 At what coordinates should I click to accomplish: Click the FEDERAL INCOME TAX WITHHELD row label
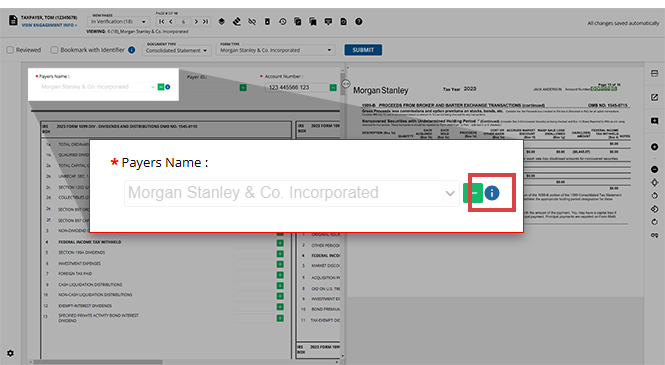(x=89, y=242)
